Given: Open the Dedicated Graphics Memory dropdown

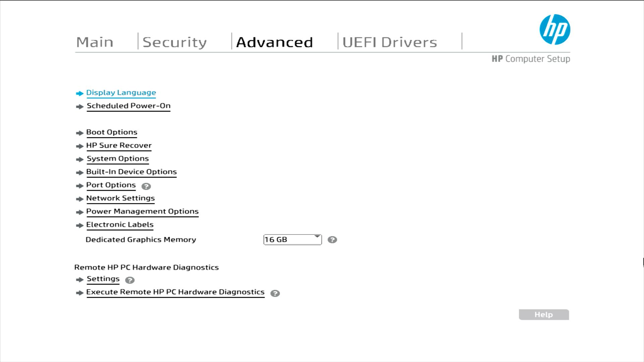Looking at the screenshot, I should [x=292, y=240].
